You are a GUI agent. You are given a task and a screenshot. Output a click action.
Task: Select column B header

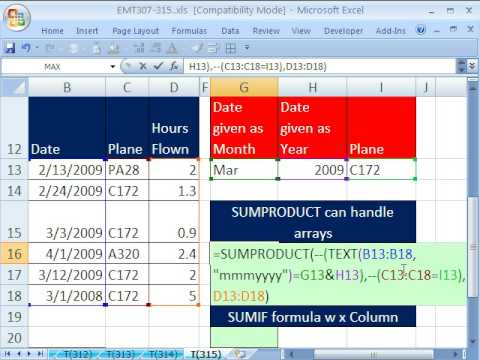point(67,87)
